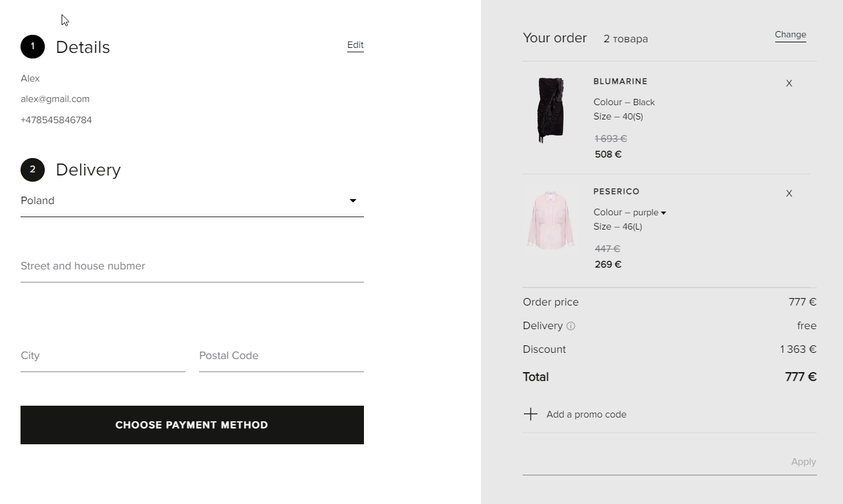The height and width of the screenshot is (504, 843).
Task: Open the Peserico pink shirt thumbnail
Action: [x=551, y=221]
